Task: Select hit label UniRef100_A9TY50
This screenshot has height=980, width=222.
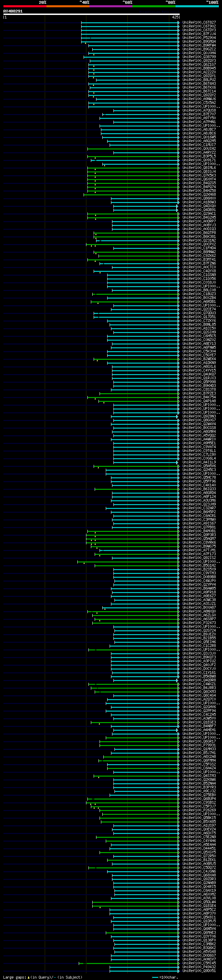Action: pyautogui.click(x=199, y=118)
